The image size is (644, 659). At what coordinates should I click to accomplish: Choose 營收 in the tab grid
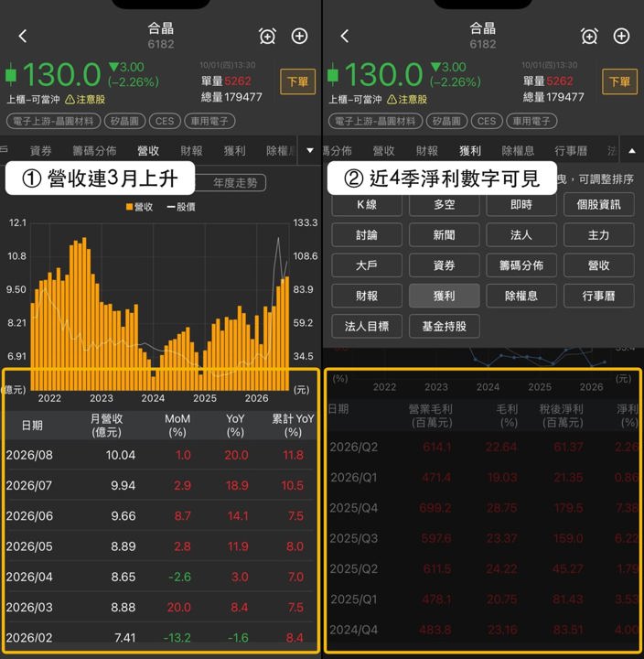coord(598,265)
